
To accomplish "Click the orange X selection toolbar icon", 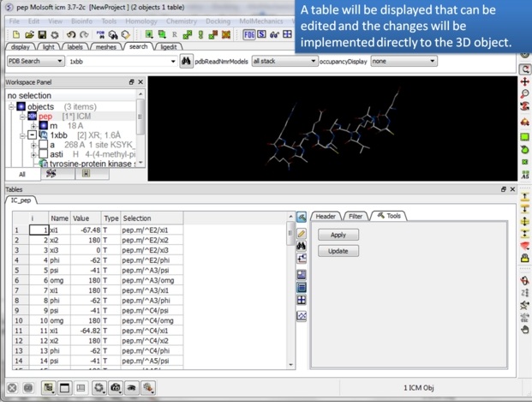I will click(x=226, y=34).
